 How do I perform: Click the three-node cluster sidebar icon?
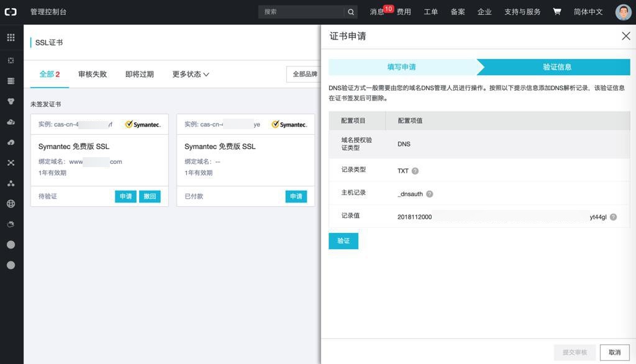[x=11, y=183]
